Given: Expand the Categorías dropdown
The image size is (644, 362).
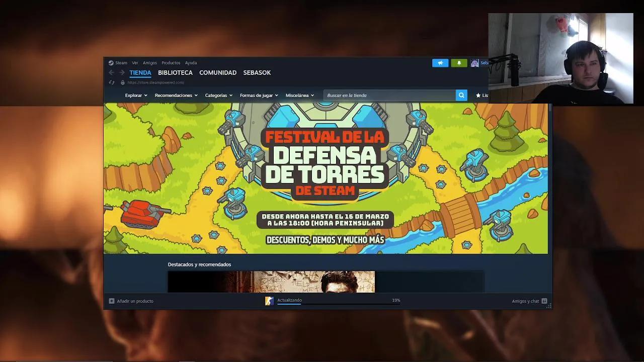Looking at the screenshot, I should point(218,95).
